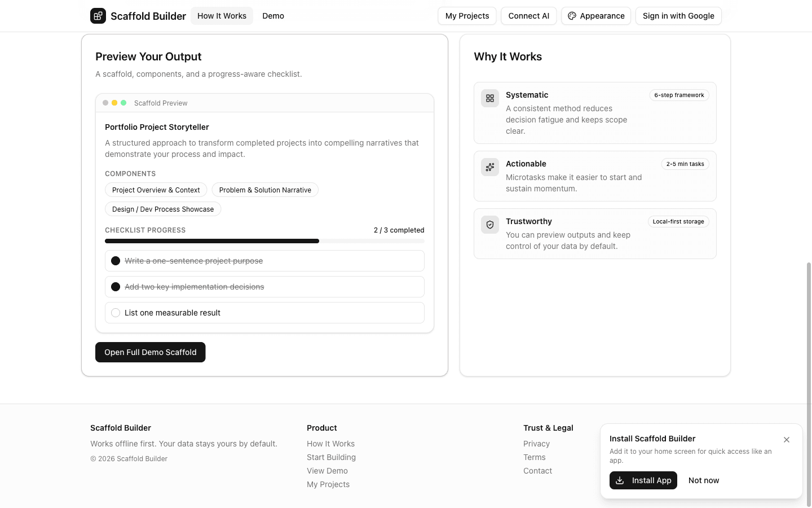Viewport: 812px width, 508px height.
Task: Open the Appearance palette icon
Action: pos(572,16)
